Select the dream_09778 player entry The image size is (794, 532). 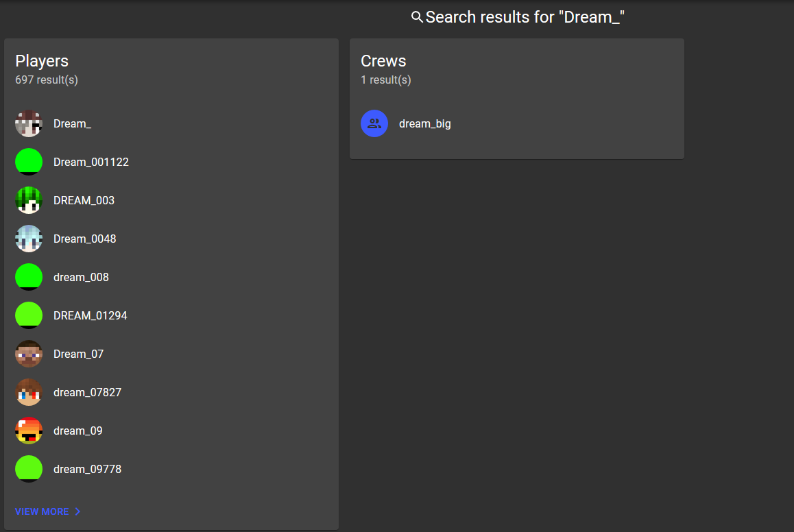tap(171, 469)
